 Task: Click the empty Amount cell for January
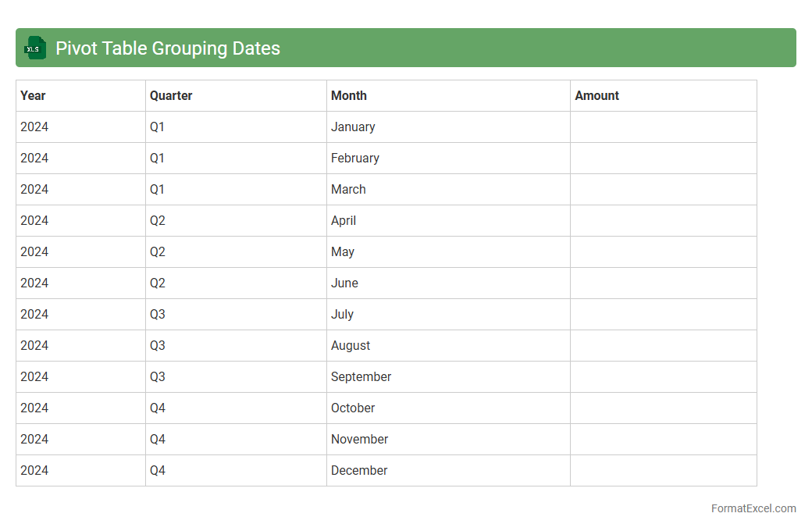click(663, 127)
